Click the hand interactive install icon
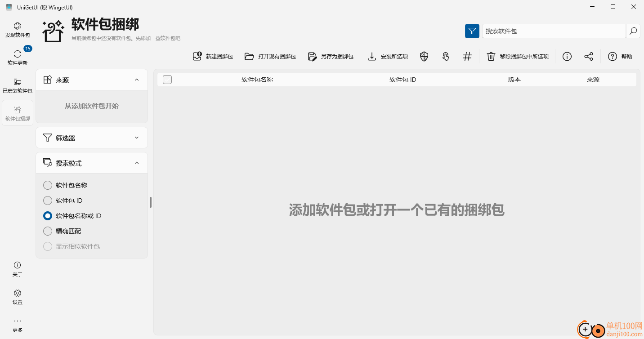The image size is (644, 339). (x=446, y=57)
